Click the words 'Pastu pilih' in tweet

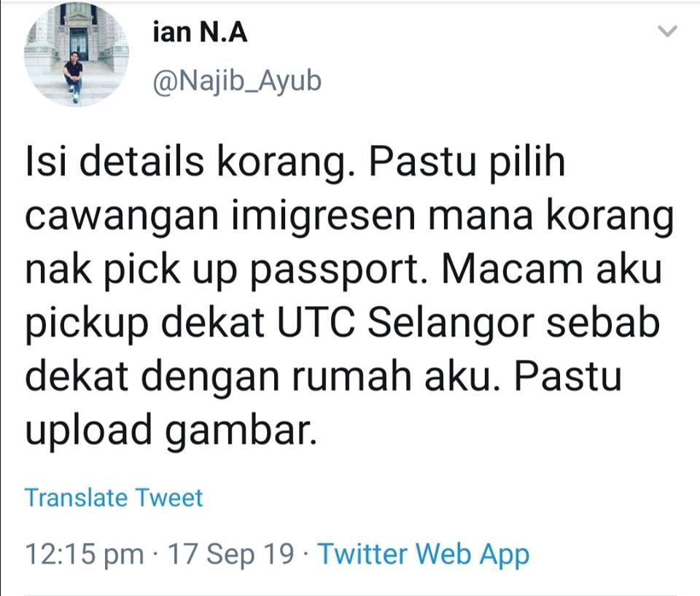[467, 162]
